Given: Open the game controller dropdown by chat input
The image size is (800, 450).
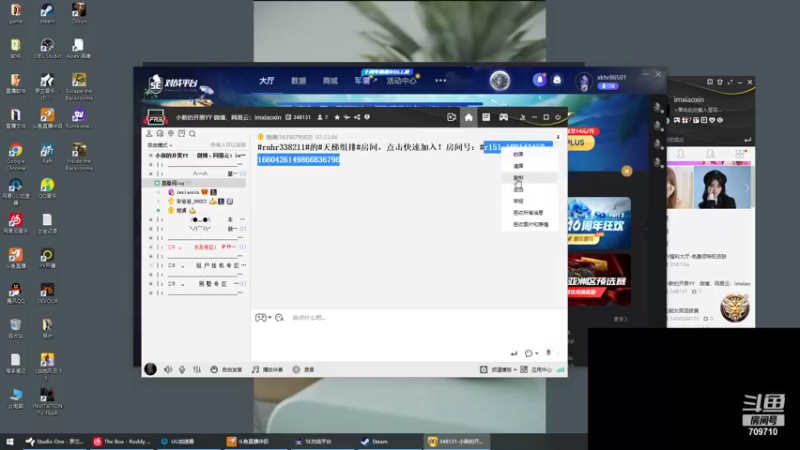Looking at the screenshot, I should coord(263,318).
